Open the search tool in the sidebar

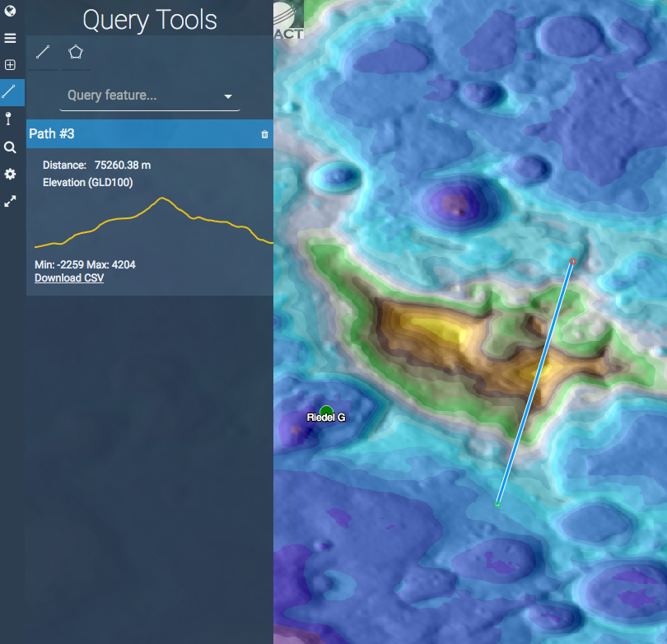(11, 147)
